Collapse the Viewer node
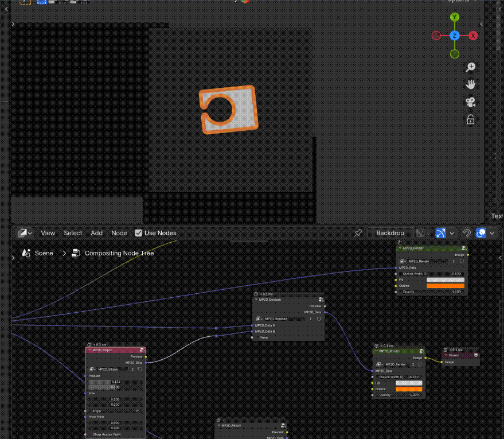 [x=446, y=355]
